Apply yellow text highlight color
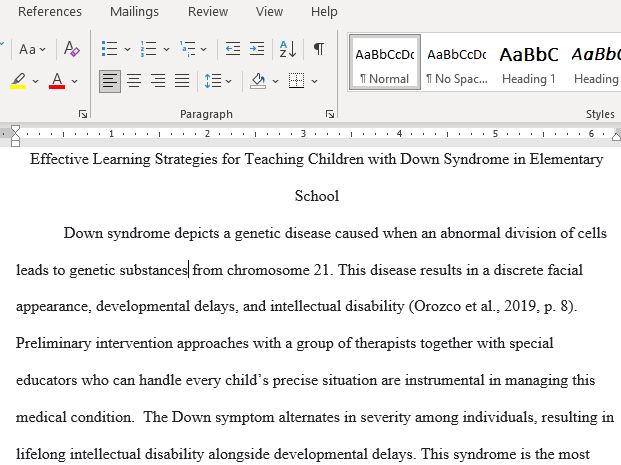Screen dimensions: 621x465 click(x=18, y=81)
